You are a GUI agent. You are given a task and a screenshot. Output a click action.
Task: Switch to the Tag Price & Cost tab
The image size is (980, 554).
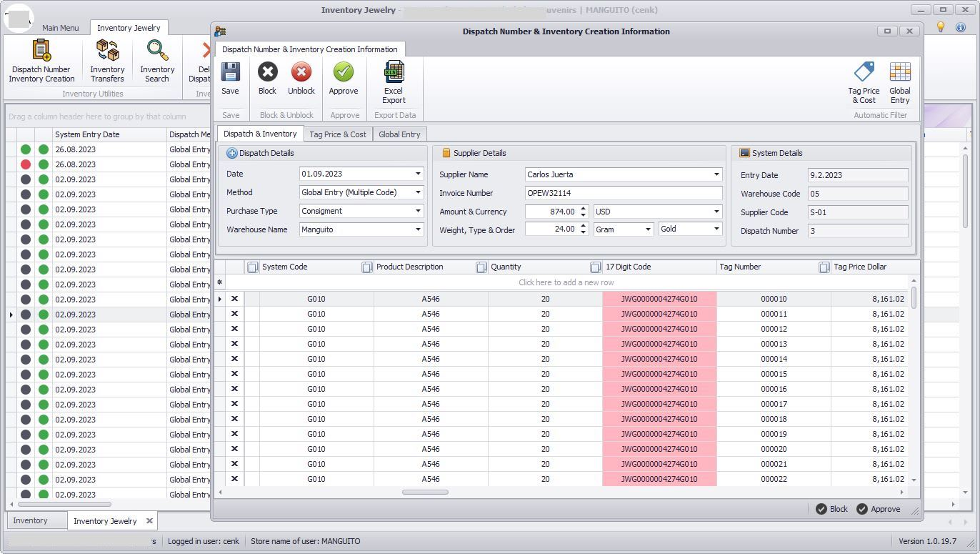pos(338,134)
